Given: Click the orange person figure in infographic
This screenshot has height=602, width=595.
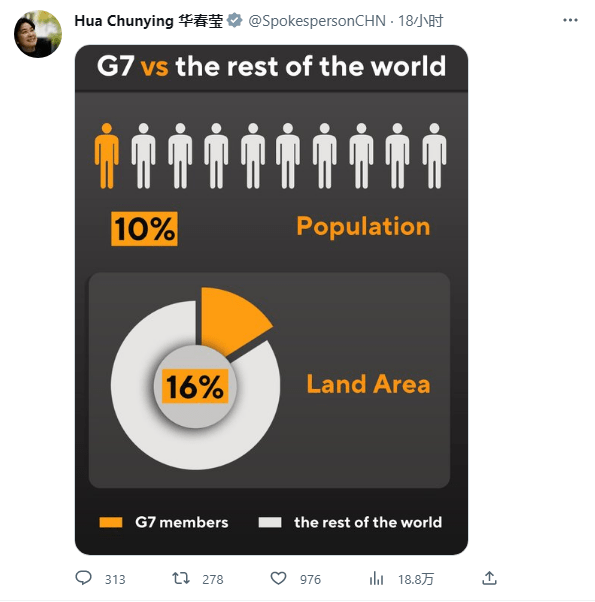Looking at the screenshot, I should click(x=107, y=156).
